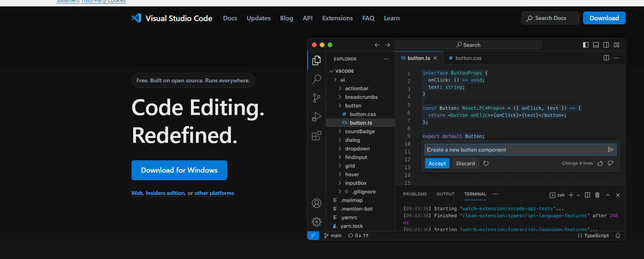Open terminal launch profile dropdown arrow

[578, 195]
